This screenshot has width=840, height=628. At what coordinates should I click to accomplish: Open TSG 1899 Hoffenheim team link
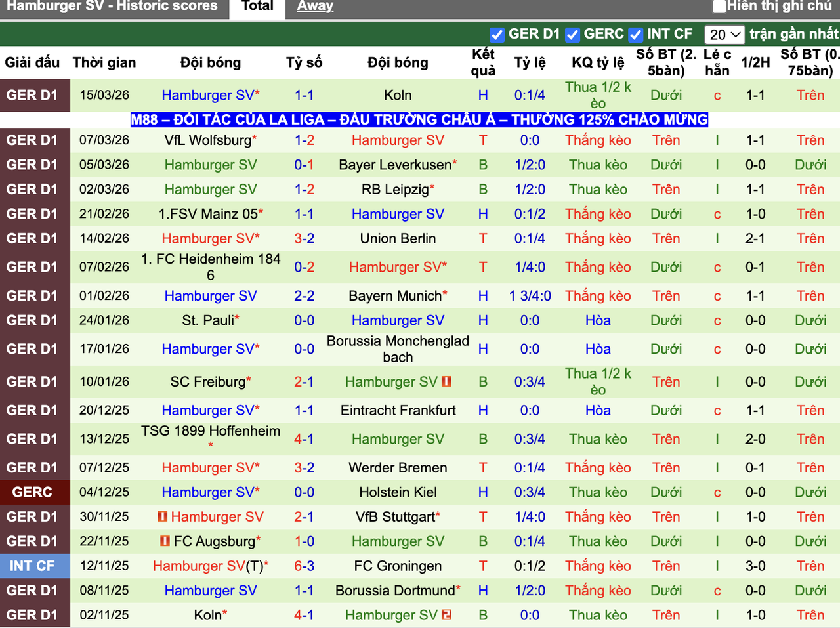coord(211,431)
